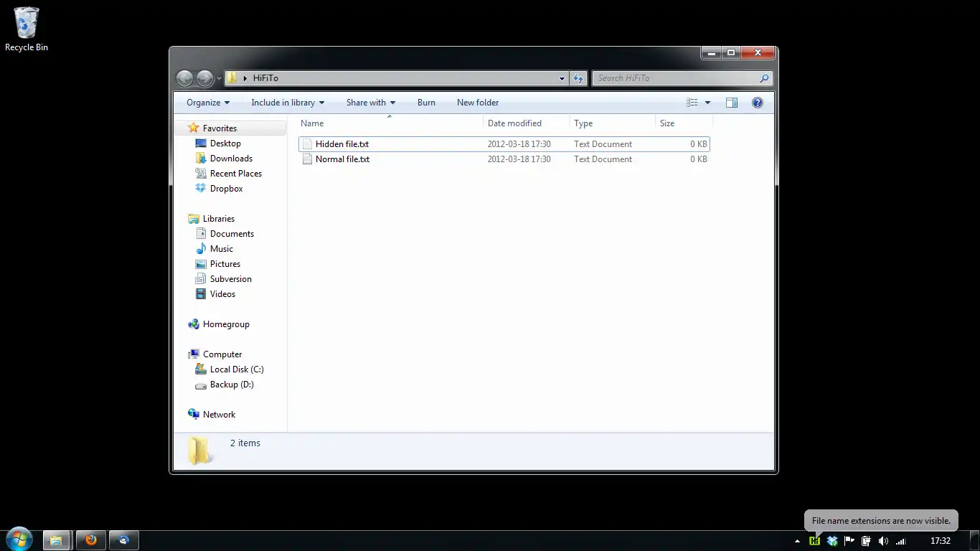Click Libraries in navigation pane
The height and width of the screenshot is (551, 980).
point(218,219)
